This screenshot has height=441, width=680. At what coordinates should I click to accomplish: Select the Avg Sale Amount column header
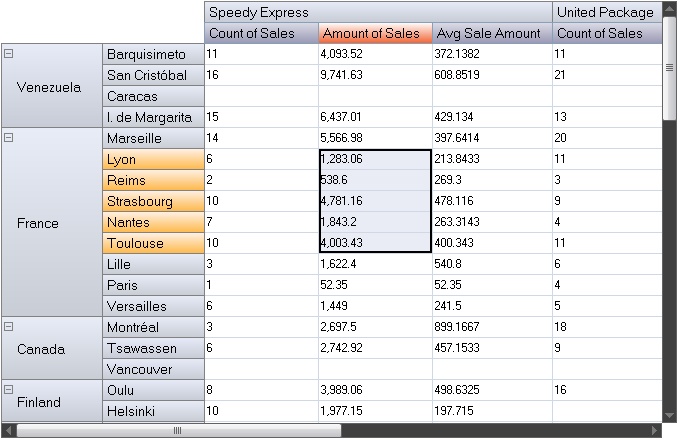point(492,33)
